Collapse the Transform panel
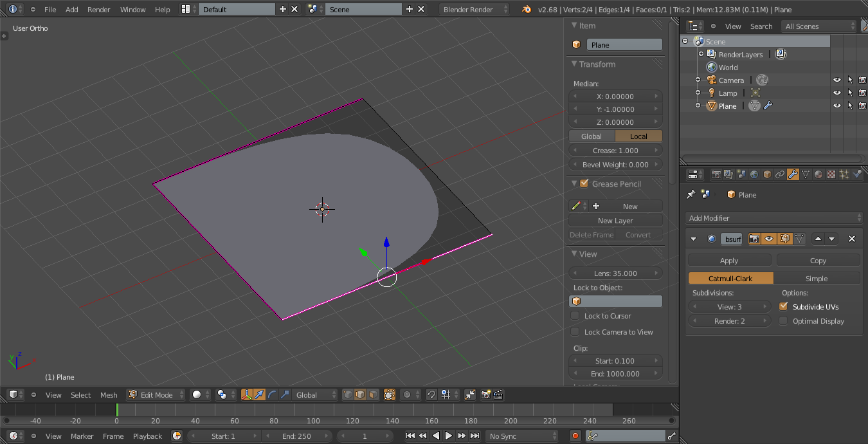Image resolution: width=868 pixels, height=444 pixels. coord(574,64)
